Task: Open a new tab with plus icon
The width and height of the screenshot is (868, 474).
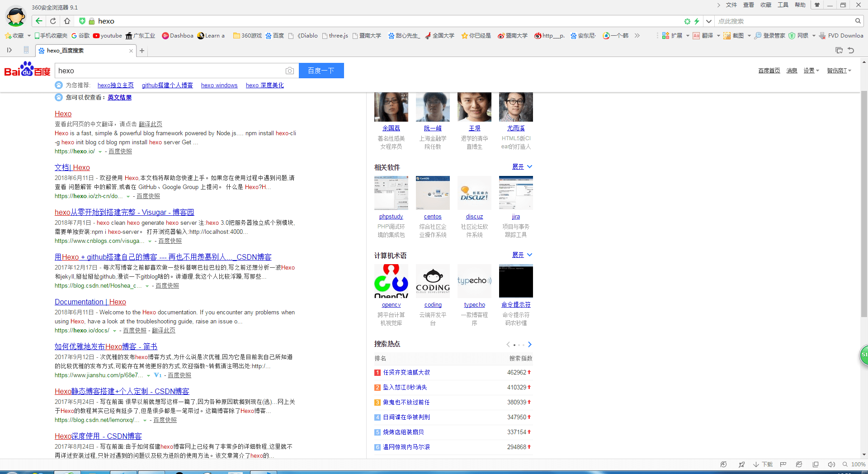Action: tap(142, 51)
